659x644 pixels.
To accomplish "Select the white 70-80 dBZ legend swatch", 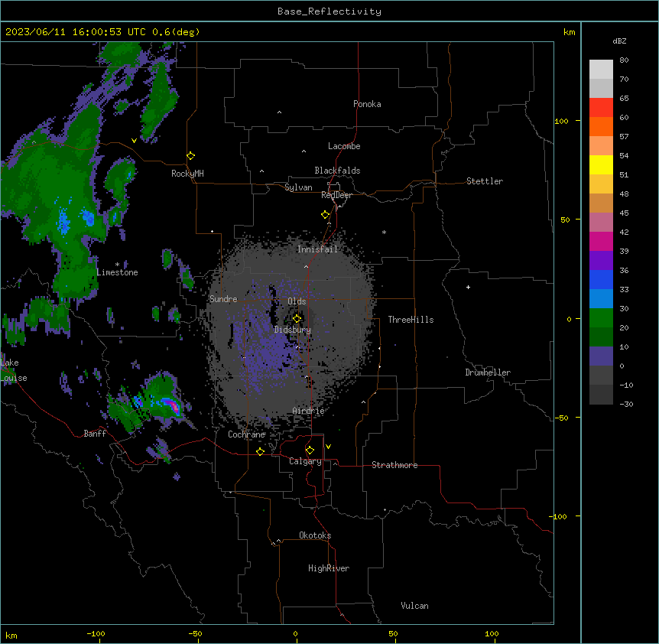I will (601, 70).
